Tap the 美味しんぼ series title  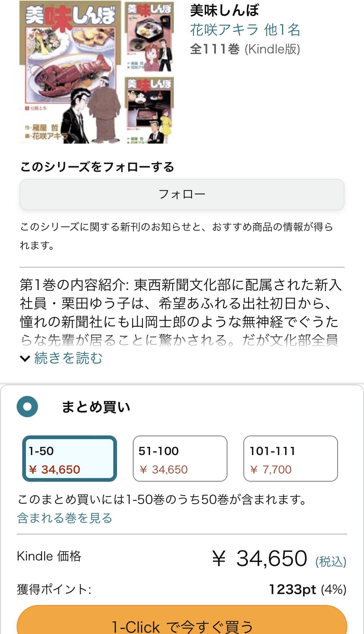coord(224,10)
